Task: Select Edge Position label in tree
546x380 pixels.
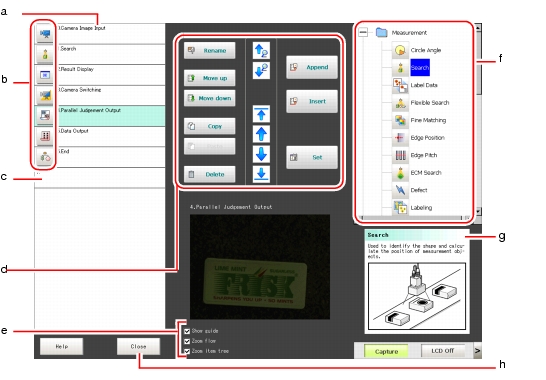Action: tap(428, 138)
